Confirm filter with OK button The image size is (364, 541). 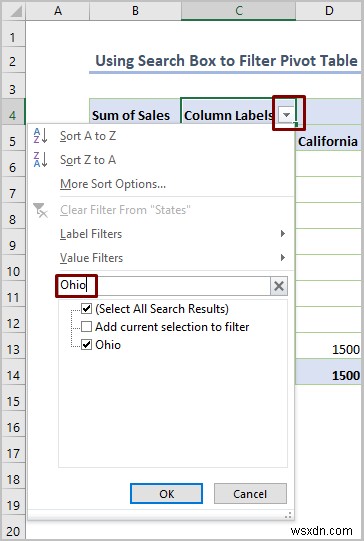[x=166, y=493]
